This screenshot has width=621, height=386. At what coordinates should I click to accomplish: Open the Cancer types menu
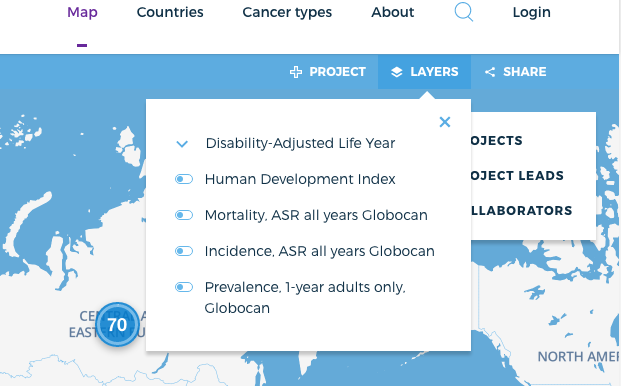287,13
